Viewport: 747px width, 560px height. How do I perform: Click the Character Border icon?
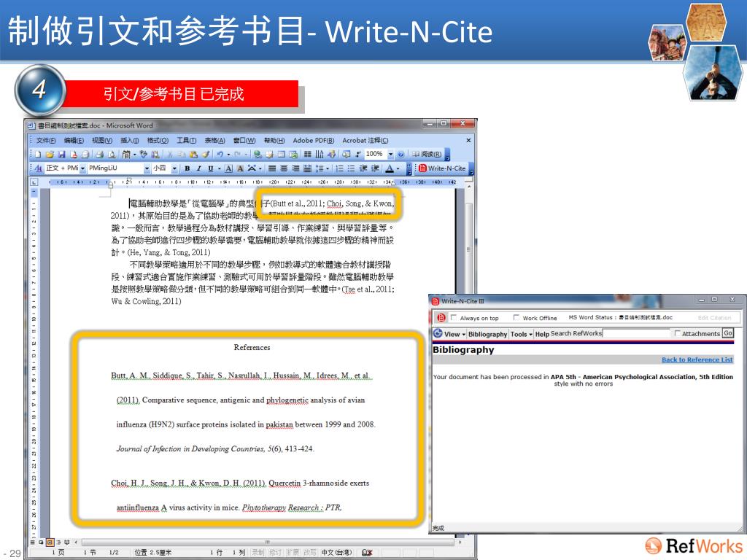[228, 168]
